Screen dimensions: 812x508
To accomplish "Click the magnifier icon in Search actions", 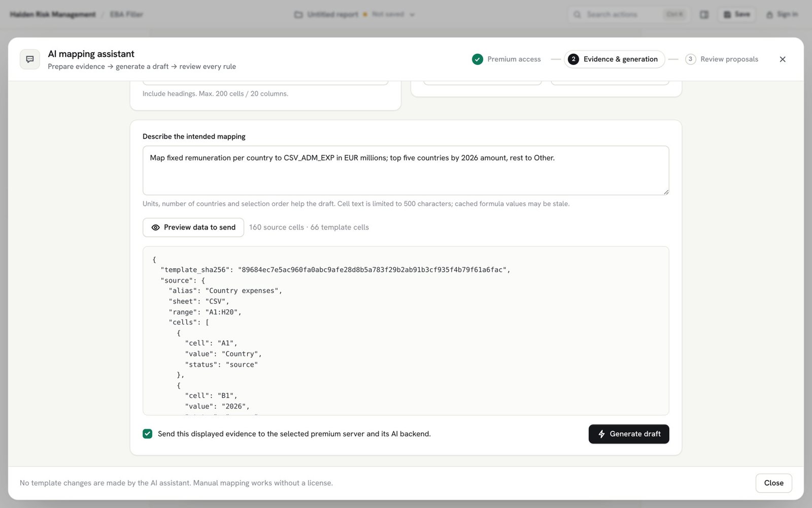I will [577, 14].
